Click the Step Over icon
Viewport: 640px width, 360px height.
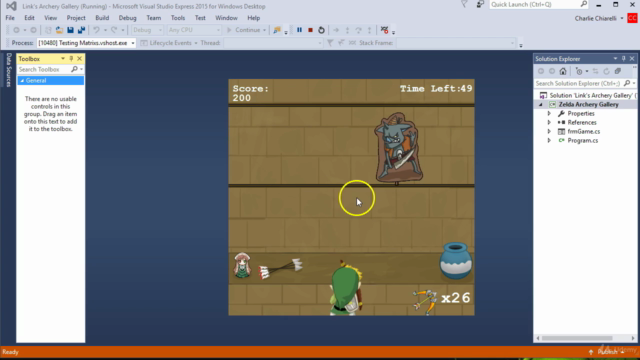coord(358,30)
